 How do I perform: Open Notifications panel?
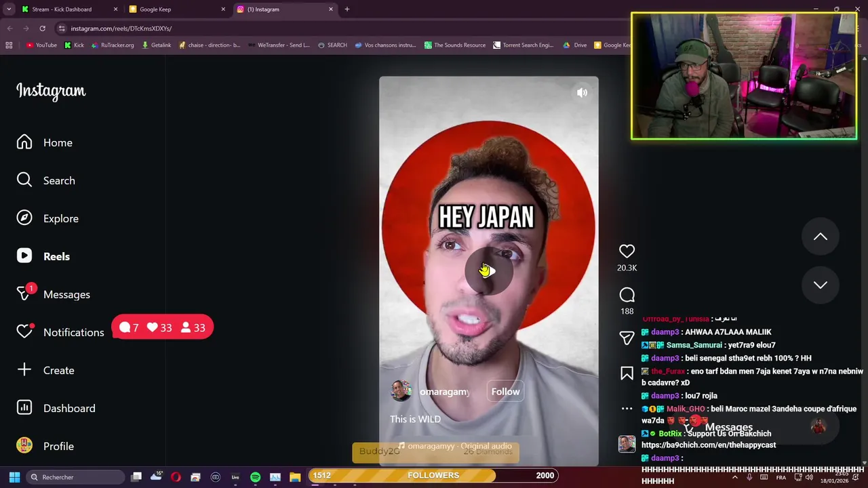[x=60, y=332]
